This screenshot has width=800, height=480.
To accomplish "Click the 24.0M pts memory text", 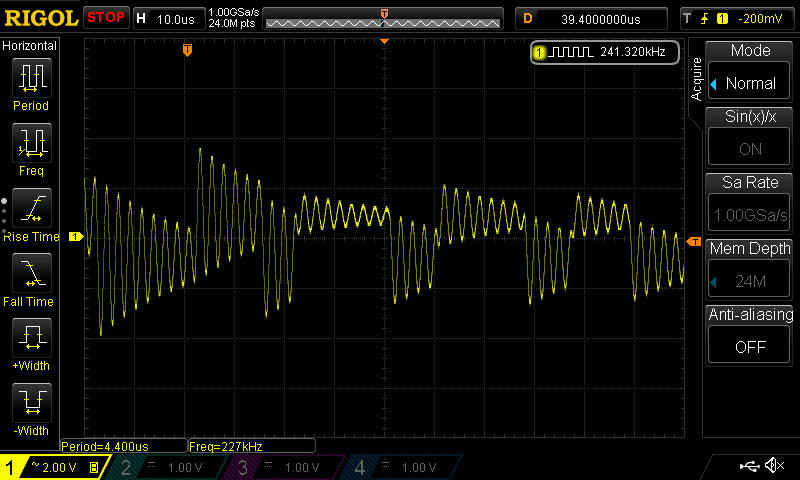I will point(232,23).
